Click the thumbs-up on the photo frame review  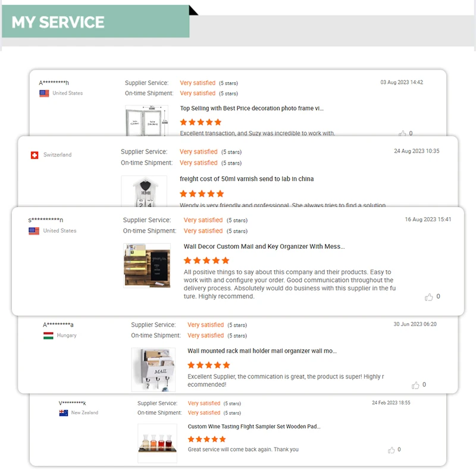point(403,134)
